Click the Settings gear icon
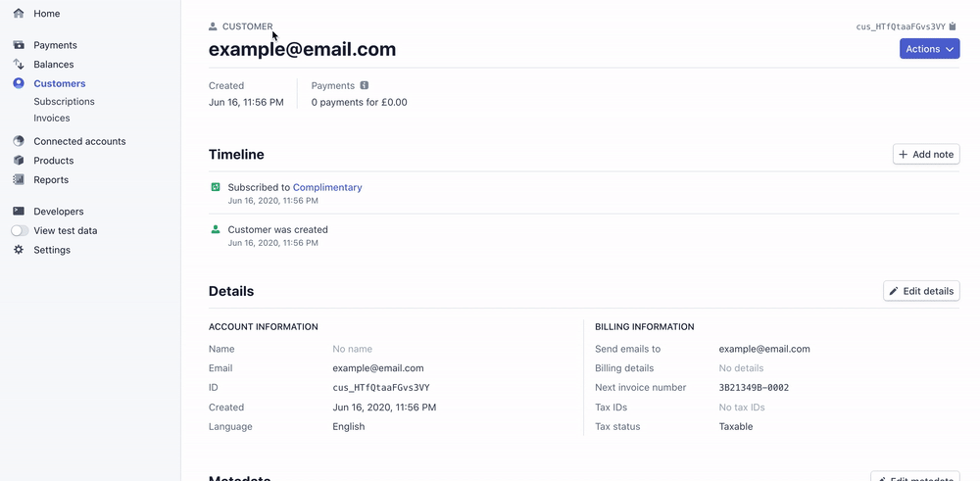The height and width of the screenshot is (481, 980). 19,250
